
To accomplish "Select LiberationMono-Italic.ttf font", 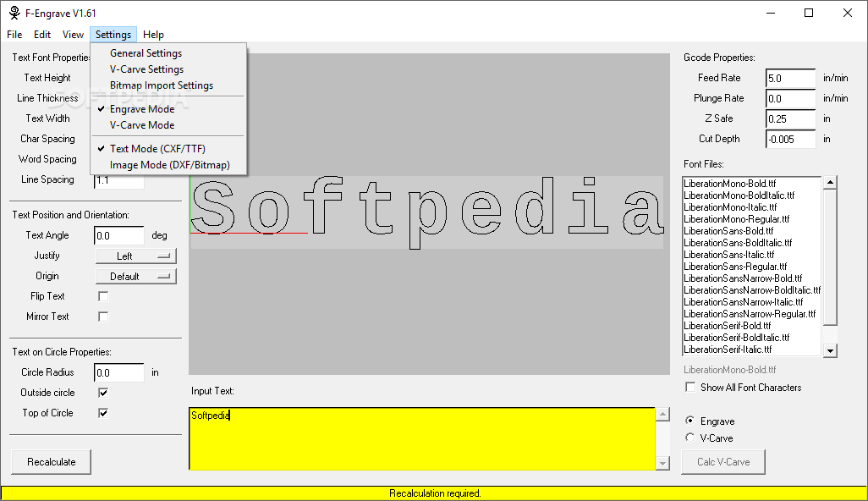I will pos(730,207).
